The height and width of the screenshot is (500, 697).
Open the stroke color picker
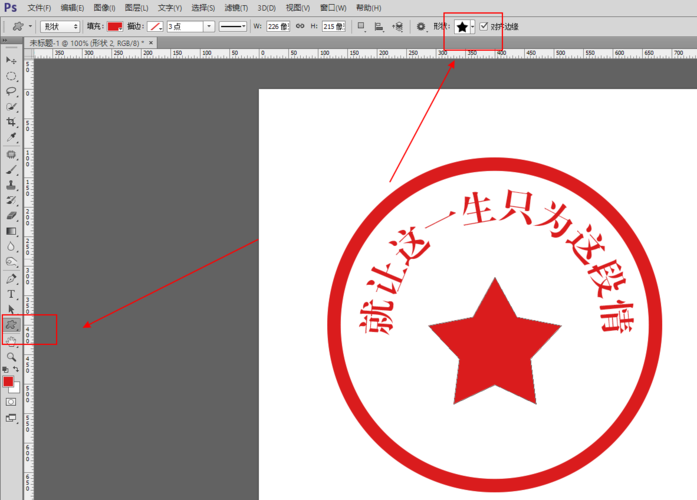point(155,27)
